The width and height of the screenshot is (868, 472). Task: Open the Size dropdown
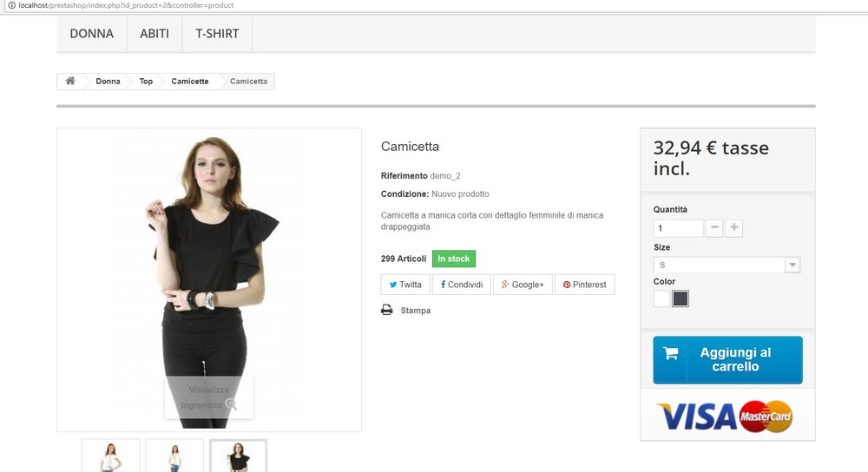pyautogui.click(x=727, y=265)
